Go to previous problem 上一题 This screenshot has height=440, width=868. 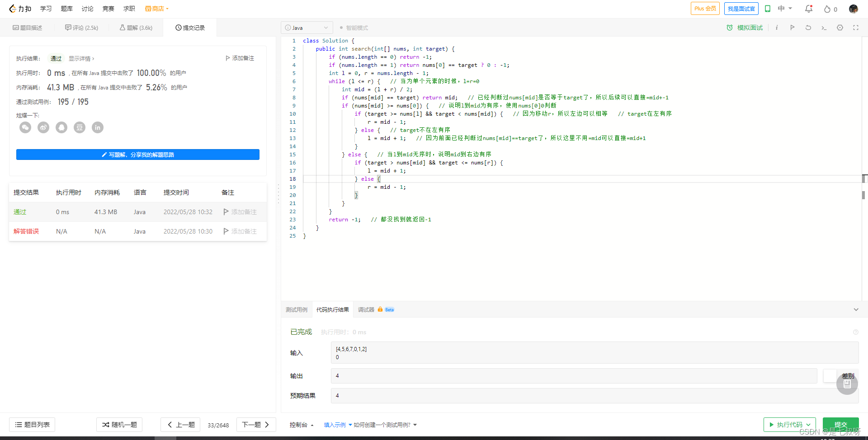tap(181, 425)
